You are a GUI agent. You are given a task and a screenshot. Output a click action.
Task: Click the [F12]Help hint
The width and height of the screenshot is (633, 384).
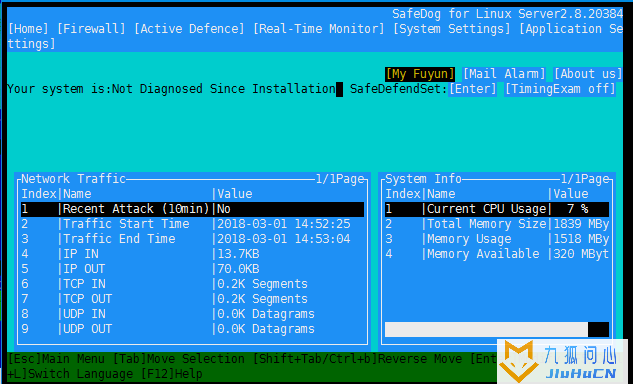click(x=172, y=374)
